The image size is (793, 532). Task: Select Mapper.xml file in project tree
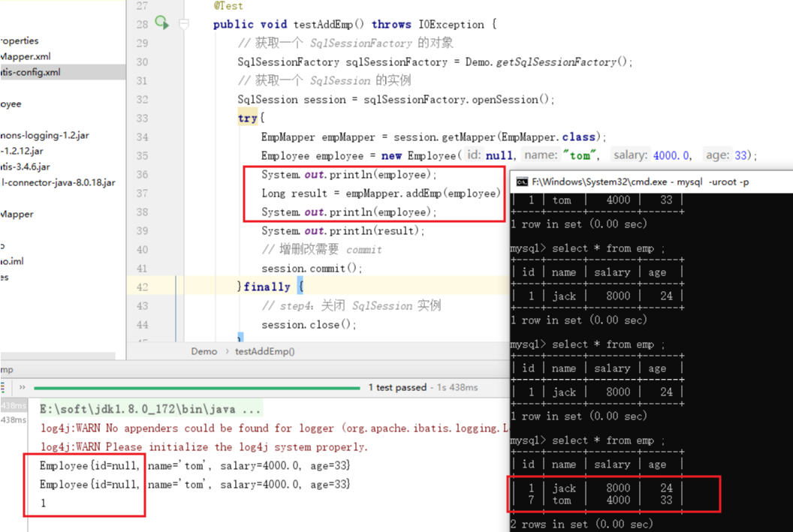coord(26,56)
